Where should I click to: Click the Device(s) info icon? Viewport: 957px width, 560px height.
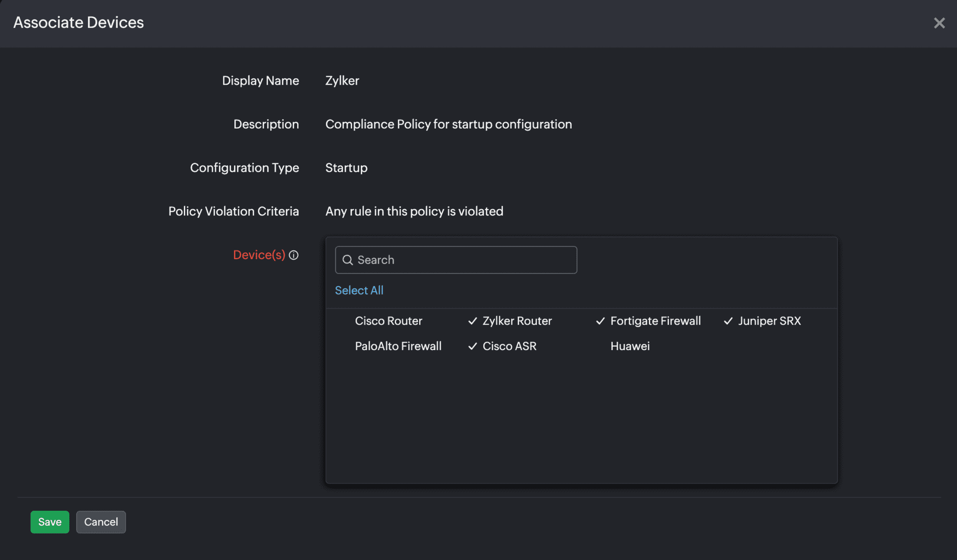[294, 255]
